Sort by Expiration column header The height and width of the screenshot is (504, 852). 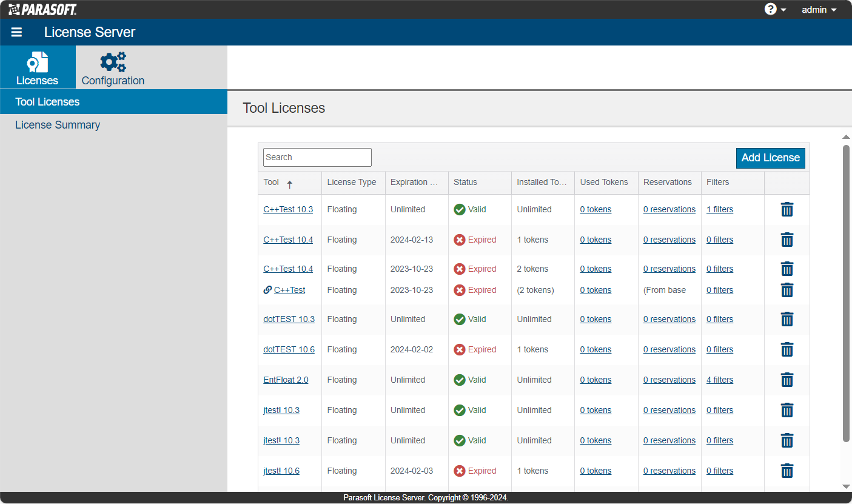tap(417, 183)
